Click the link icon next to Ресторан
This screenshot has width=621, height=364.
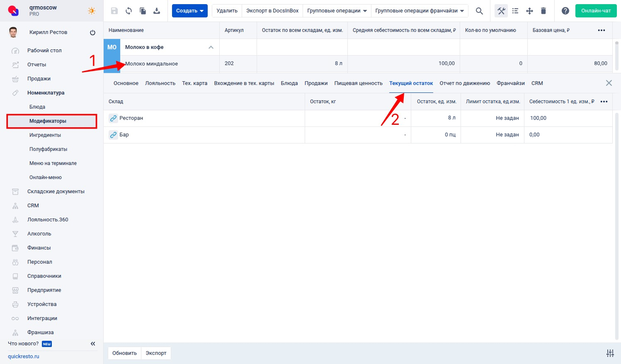[113, 118]
